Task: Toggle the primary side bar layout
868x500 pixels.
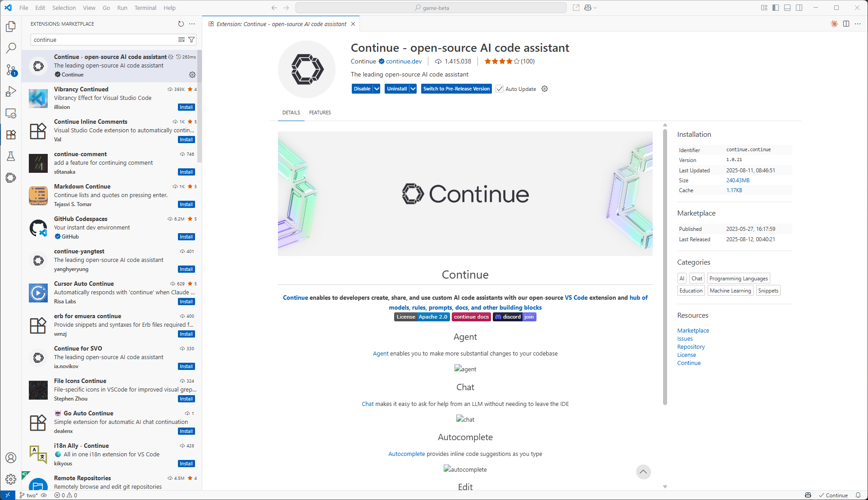Action: [x=776, y=8]
